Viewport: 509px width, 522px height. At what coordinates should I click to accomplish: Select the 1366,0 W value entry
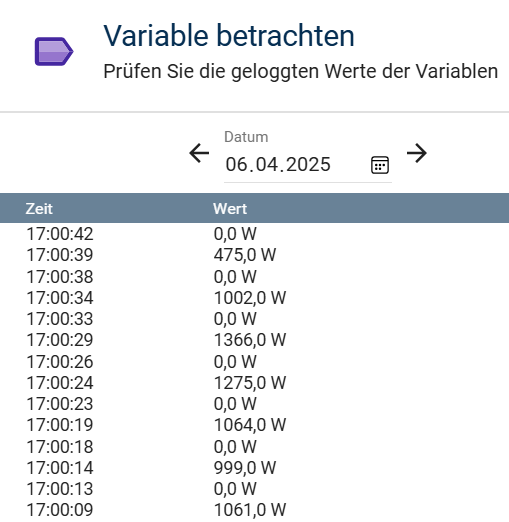(x=250, y=340)
